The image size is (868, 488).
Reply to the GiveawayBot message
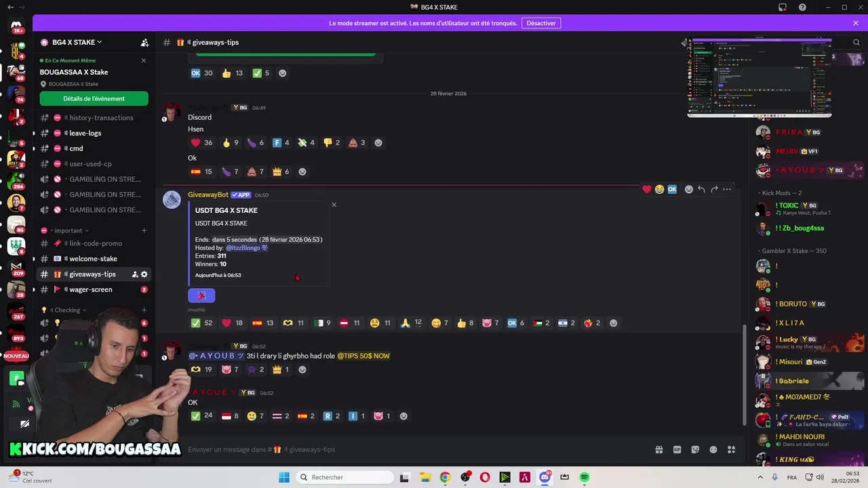click(x=701, y=189)
